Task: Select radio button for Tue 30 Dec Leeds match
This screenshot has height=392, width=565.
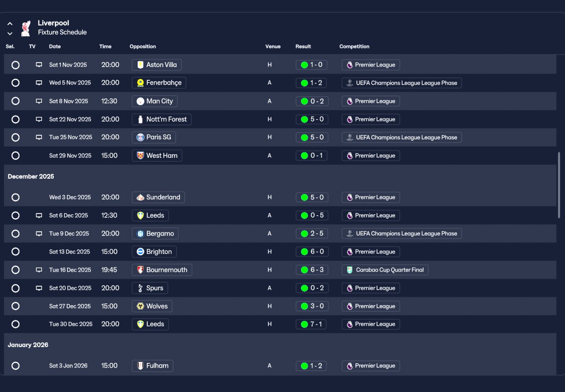Action: [x=15, y=324]
